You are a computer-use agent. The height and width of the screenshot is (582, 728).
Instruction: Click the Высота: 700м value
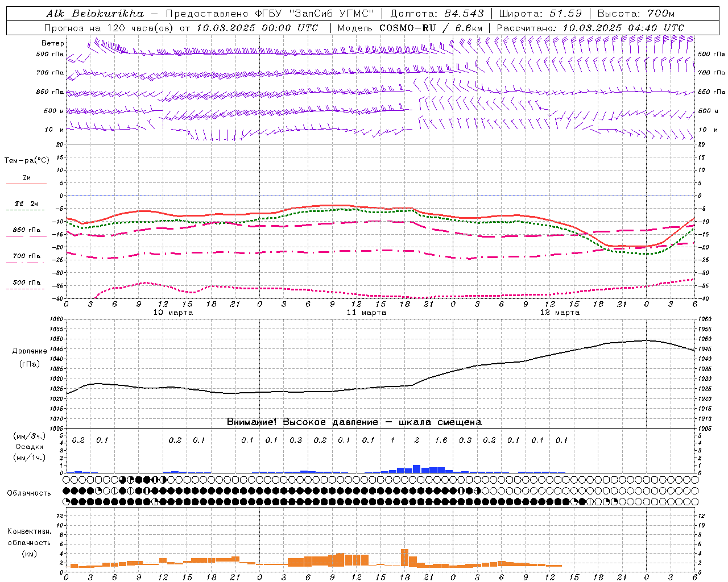[x=635, y=14]
